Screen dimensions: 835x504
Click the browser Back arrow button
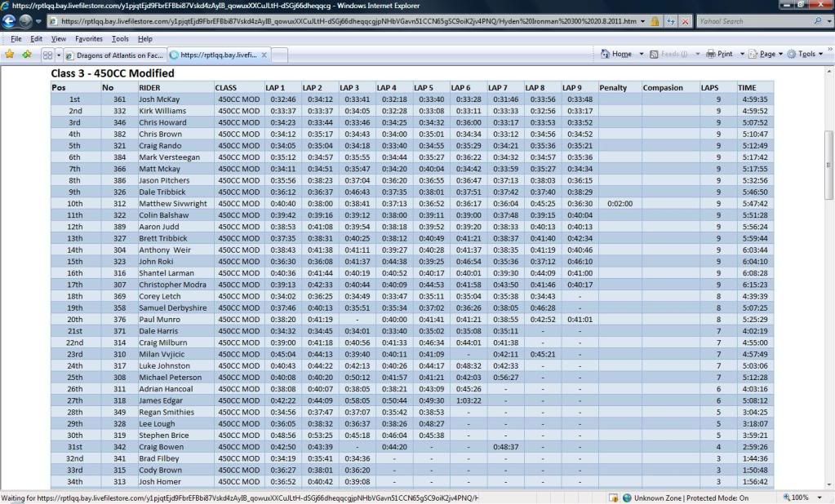coord(10,21)
